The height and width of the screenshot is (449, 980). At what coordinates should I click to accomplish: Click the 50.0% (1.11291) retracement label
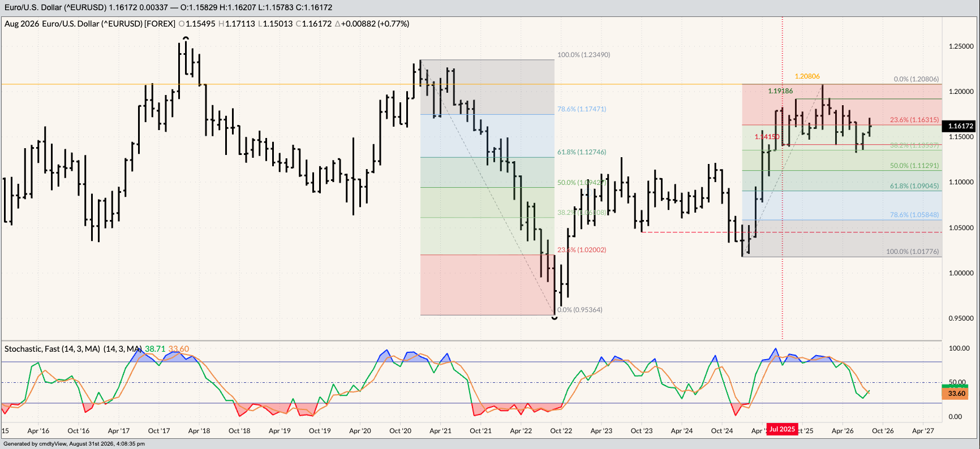click(x=914, y=166)
